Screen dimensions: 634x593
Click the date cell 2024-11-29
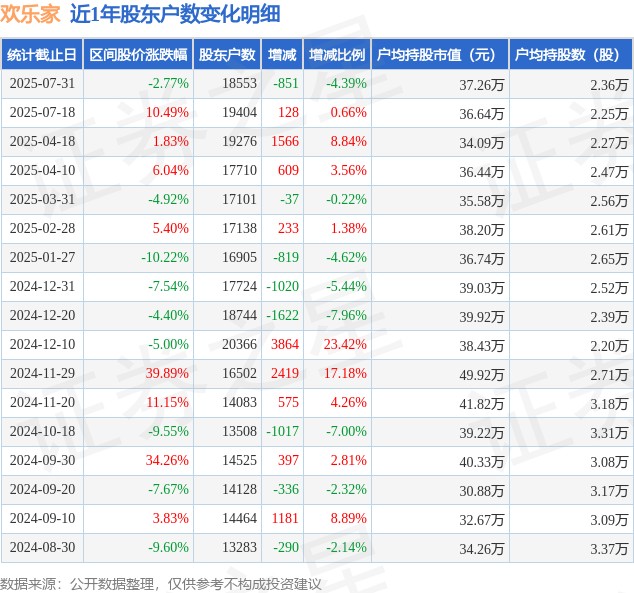click(x=42, y=374)
